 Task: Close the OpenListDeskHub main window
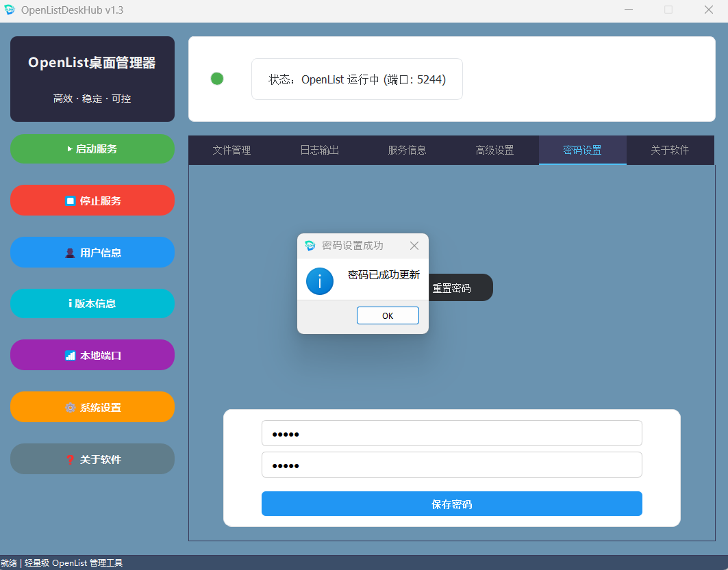(x=709, y=10)
